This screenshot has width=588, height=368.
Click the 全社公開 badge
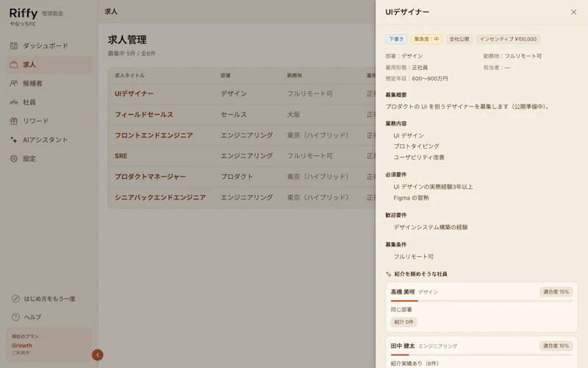coord(459,39)
